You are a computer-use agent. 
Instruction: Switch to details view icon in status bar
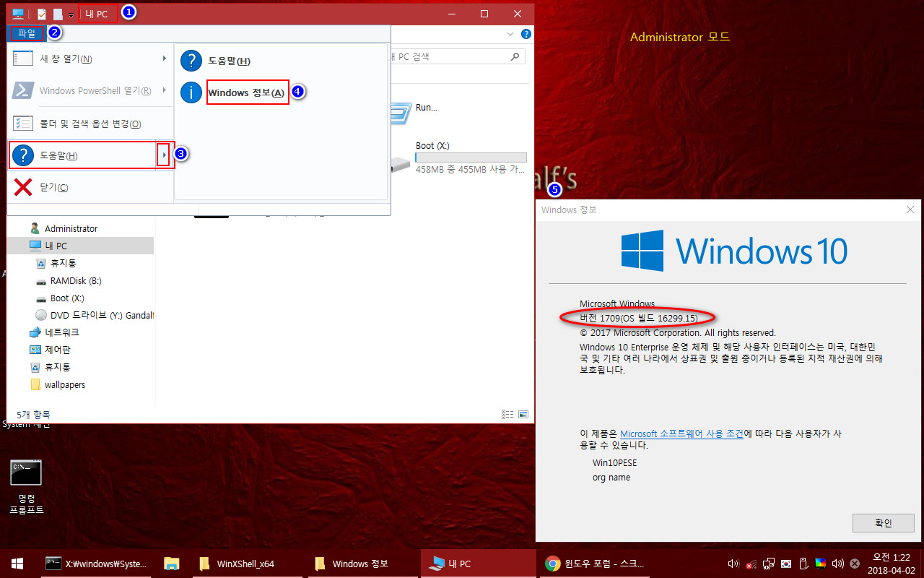507,415
